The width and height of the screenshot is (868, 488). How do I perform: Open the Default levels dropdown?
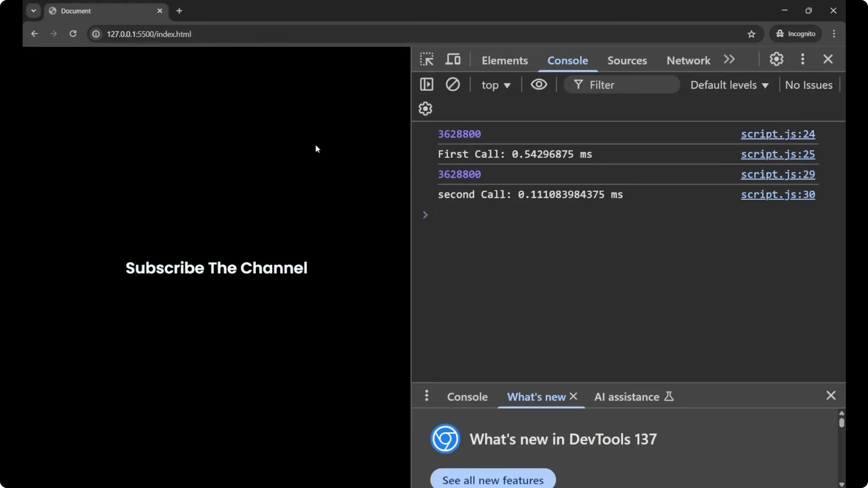[x=729, y=85]
